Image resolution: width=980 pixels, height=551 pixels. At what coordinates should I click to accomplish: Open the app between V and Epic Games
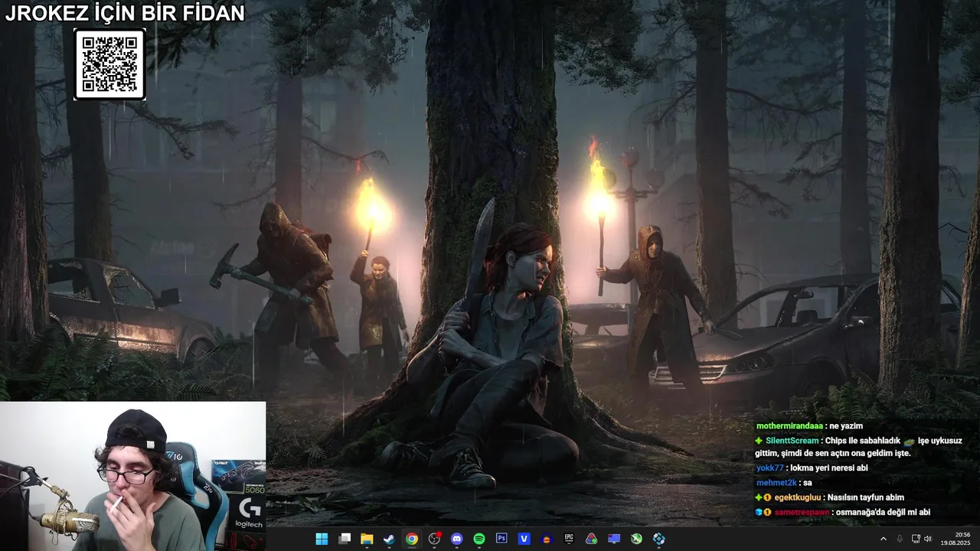tap(547, 539)
